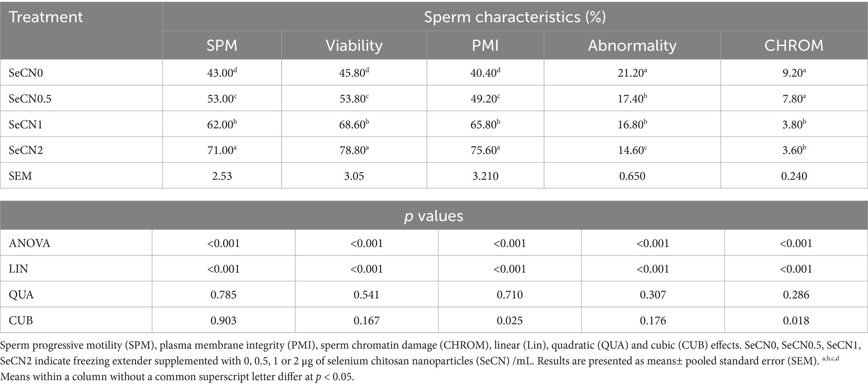The height and width of the screenshot is (386, 868).
Task: Select the Abnormality column header
Action: (632, 45)
